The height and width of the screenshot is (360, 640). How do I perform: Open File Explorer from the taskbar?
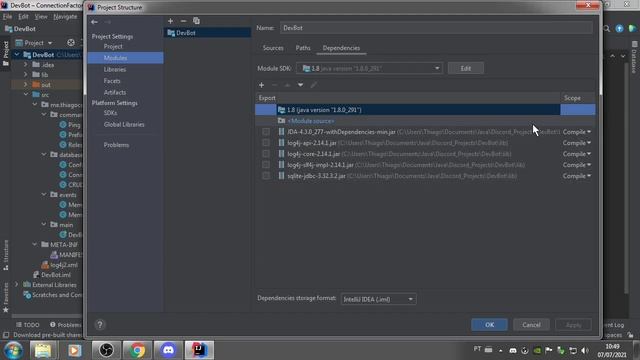(x=43, y=350)
